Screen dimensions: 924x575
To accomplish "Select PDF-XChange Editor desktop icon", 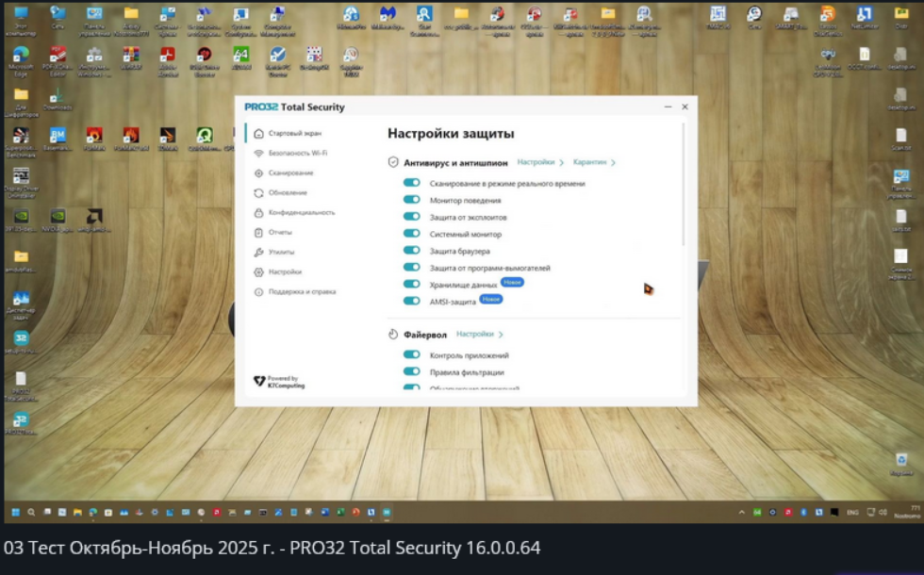I will point(58,61).
